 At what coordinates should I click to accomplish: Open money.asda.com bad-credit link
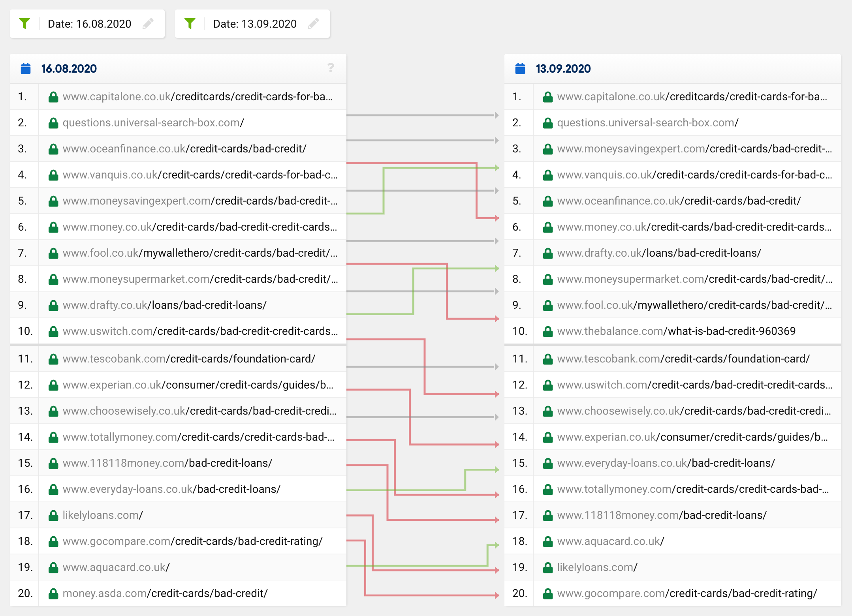(x=165, y=593)
